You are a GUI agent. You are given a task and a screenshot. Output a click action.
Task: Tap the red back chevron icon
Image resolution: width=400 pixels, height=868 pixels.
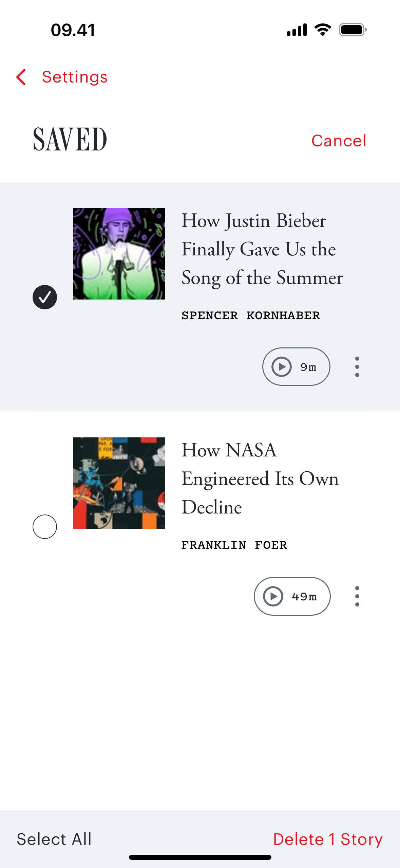point(21,77)
